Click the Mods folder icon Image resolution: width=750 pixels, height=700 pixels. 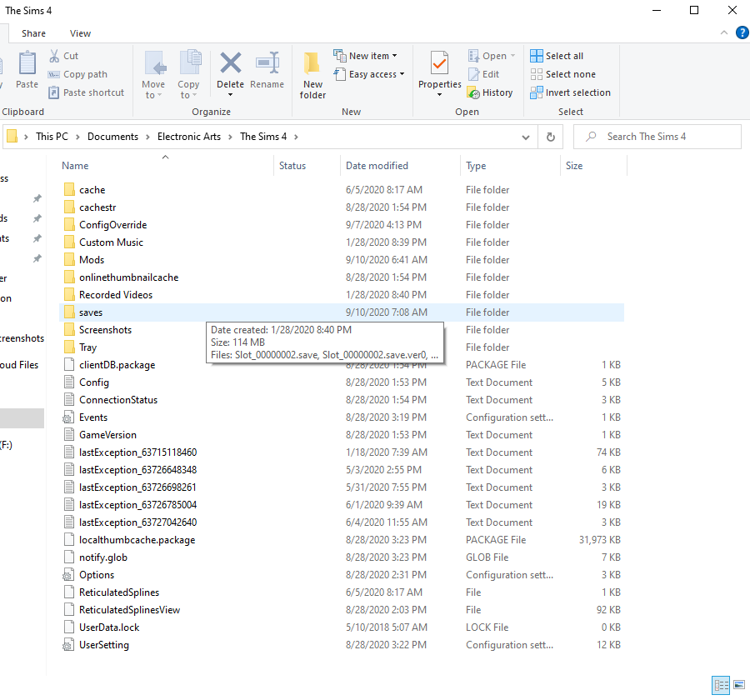tap(69, 260)
